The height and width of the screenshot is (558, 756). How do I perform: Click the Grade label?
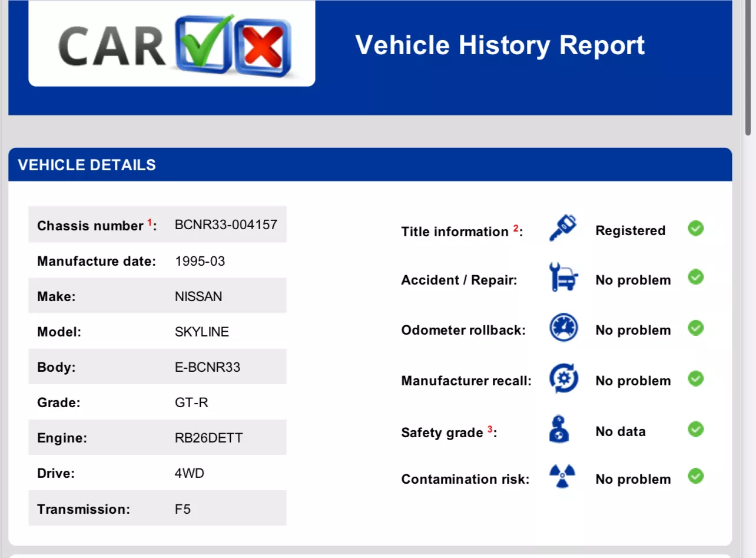tap(58, 402)
